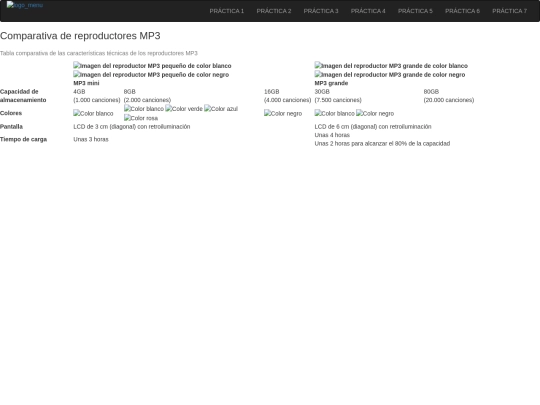540x405 pixels.
Task: Click LCD de 6 cm screen cell
Action: tap(373, 126)
